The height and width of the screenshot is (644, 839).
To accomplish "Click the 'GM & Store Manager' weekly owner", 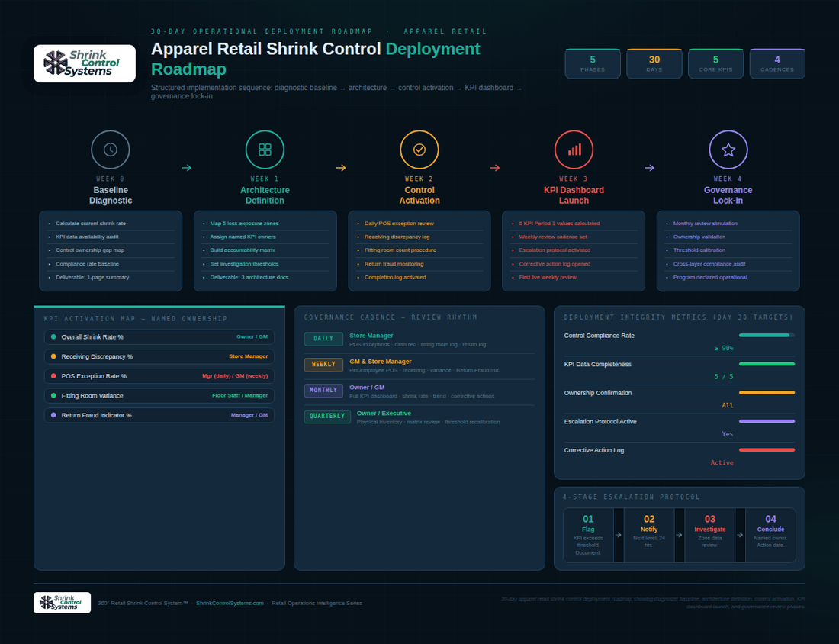I will [381, 362].
